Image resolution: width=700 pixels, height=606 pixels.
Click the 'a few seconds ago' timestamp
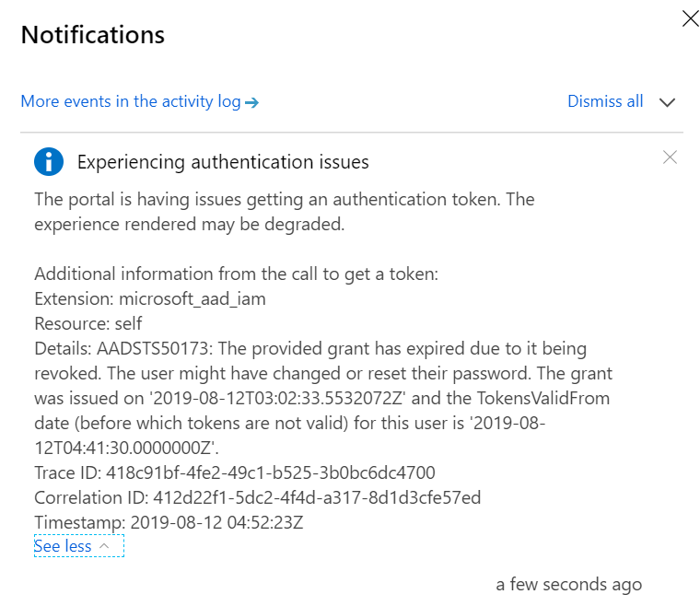[568, 584]
